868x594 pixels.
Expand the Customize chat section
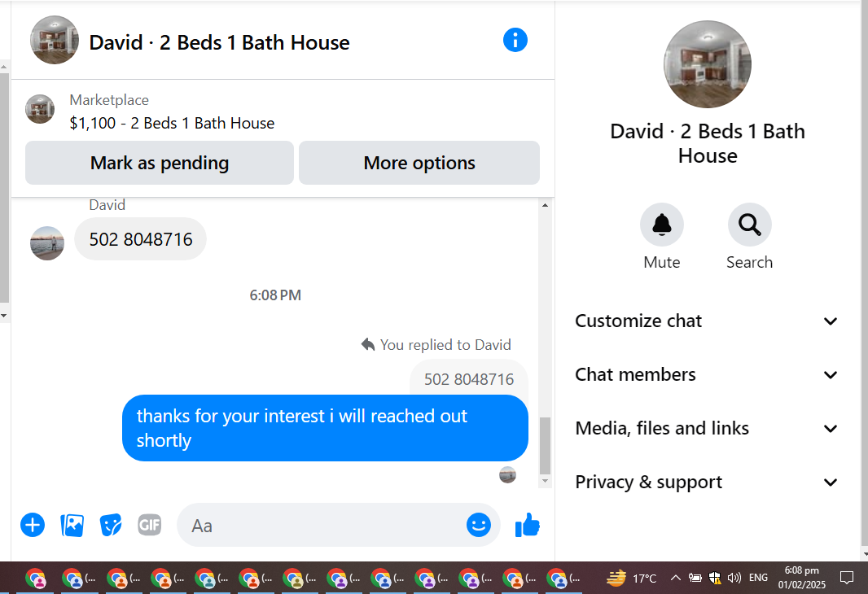[x=706, y=321]
